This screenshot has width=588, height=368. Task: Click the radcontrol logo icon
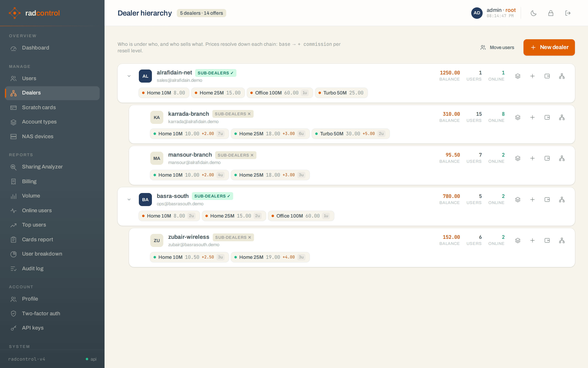coord(14,13)
